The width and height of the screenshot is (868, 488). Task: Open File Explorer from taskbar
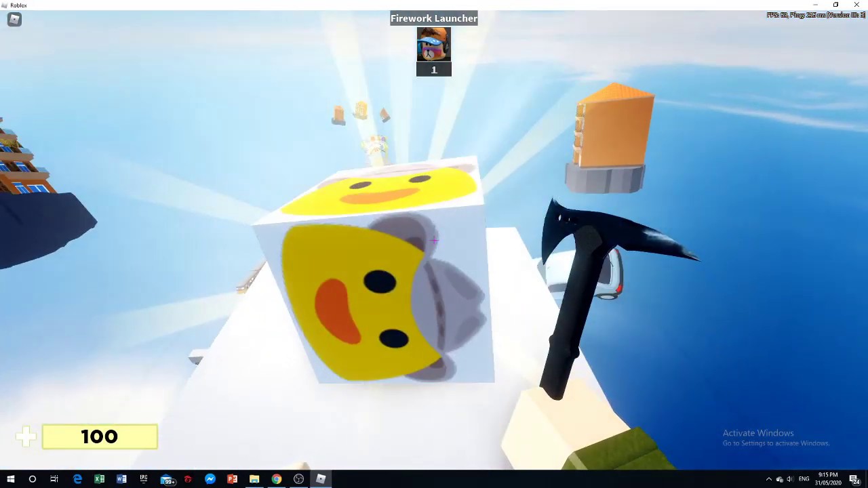click(254, 479)
